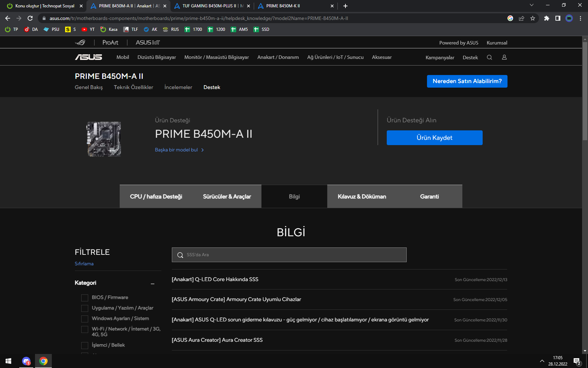Switch to the Sürücüler & Araçlar tab
588x368 pixels.
tap(227, 197)
